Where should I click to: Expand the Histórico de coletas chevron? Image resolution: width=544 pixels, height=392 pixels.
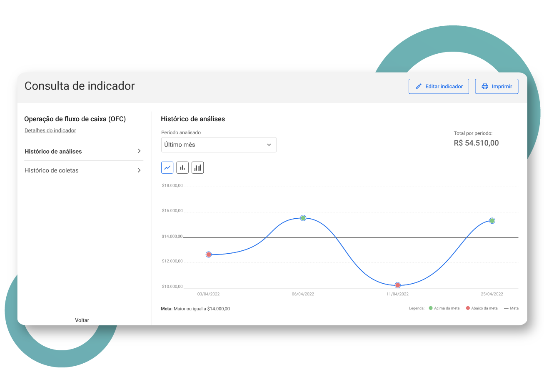139,170
